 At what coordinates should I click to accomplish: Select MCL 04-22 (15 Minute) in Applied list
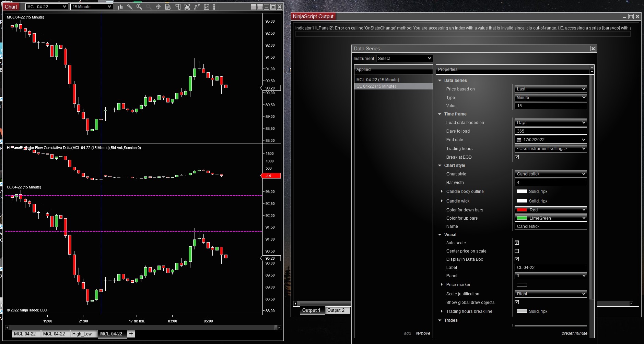tap(393, 80)
